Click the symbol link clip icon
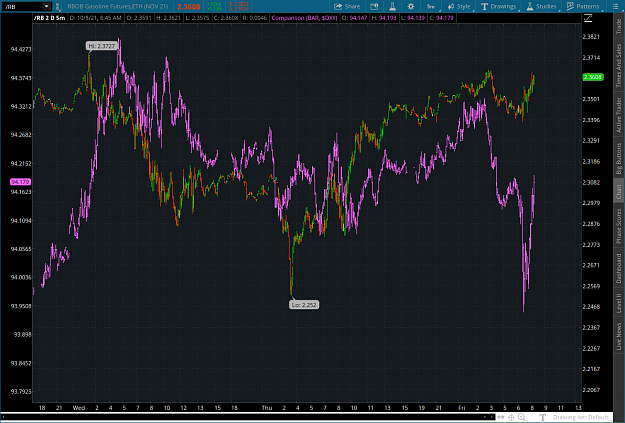 tap(58, 6)
